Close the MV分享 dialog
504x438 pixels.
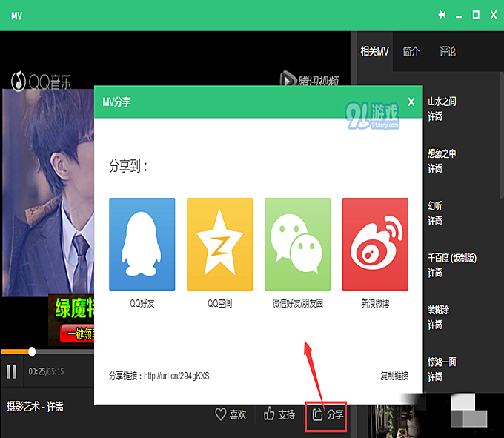pos(411,102)
